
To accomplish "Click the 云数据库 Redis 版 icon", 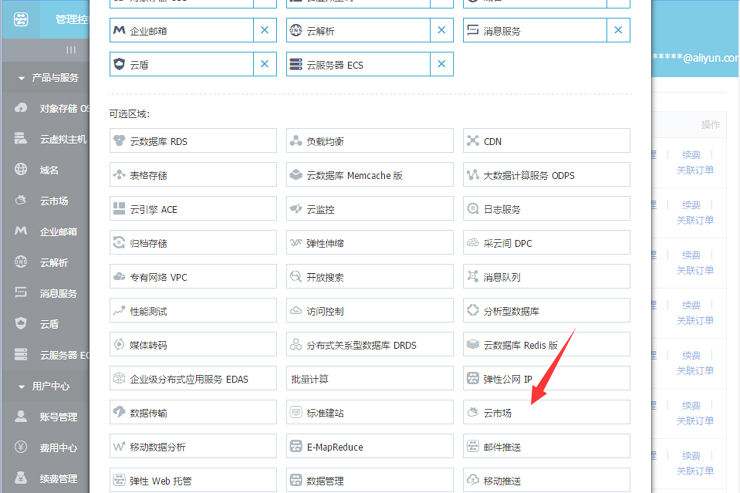I will point(472,344).
